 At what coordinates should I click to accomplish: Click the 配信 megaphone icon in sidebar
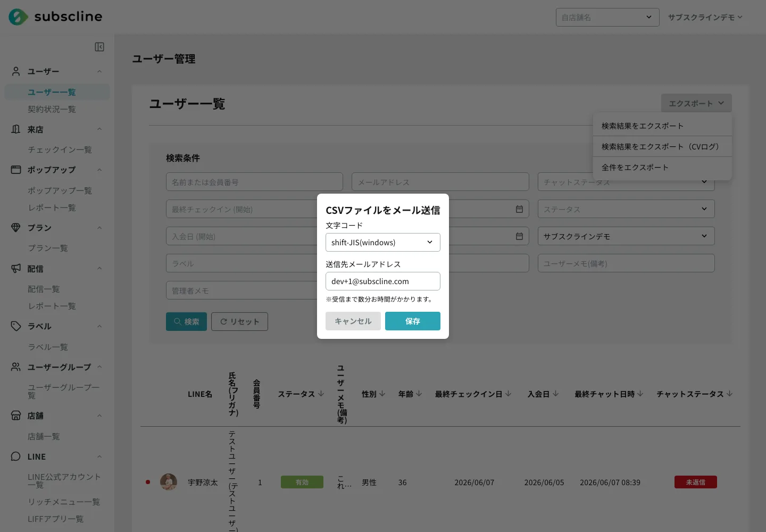[16, 269]
